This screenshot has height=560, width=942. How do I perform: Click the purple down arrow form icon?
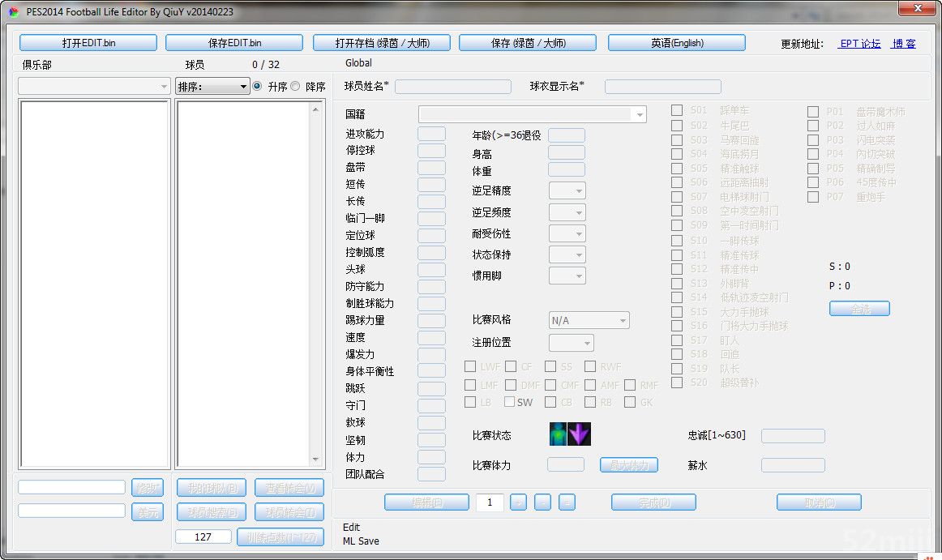(580, 434)
